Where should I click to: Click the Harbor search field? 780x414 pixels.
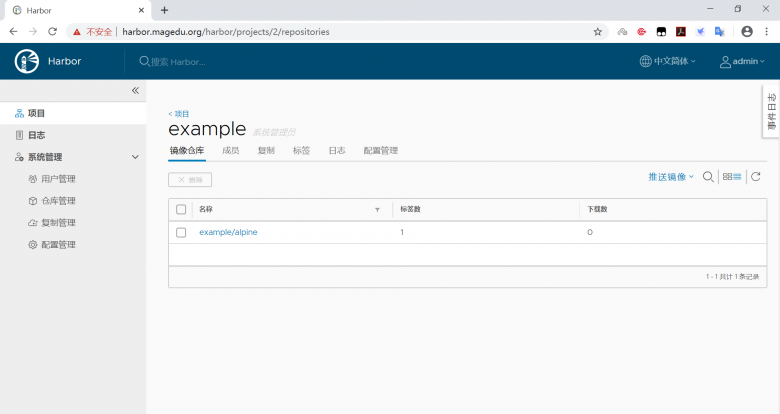click(178, 62)
